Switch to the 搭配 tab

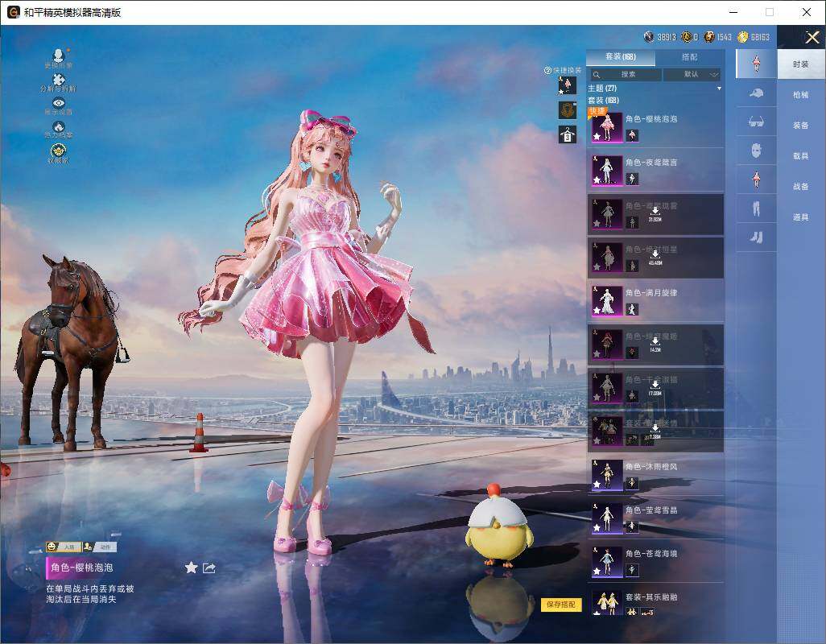tap(689, 57)
